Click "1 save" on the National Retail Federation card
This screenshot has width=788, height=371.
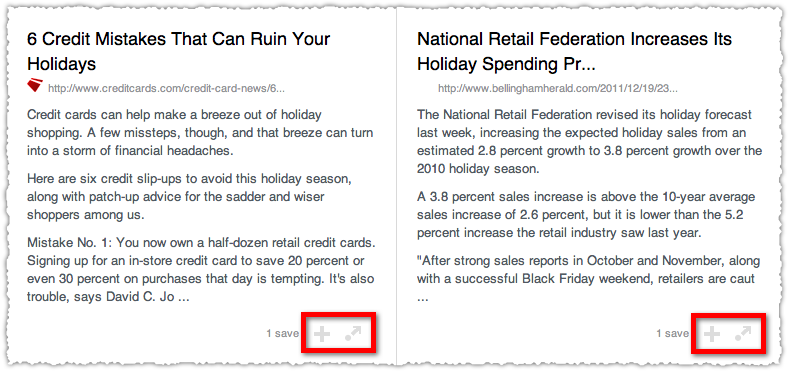pyautogui.click(x=672, y=333)
